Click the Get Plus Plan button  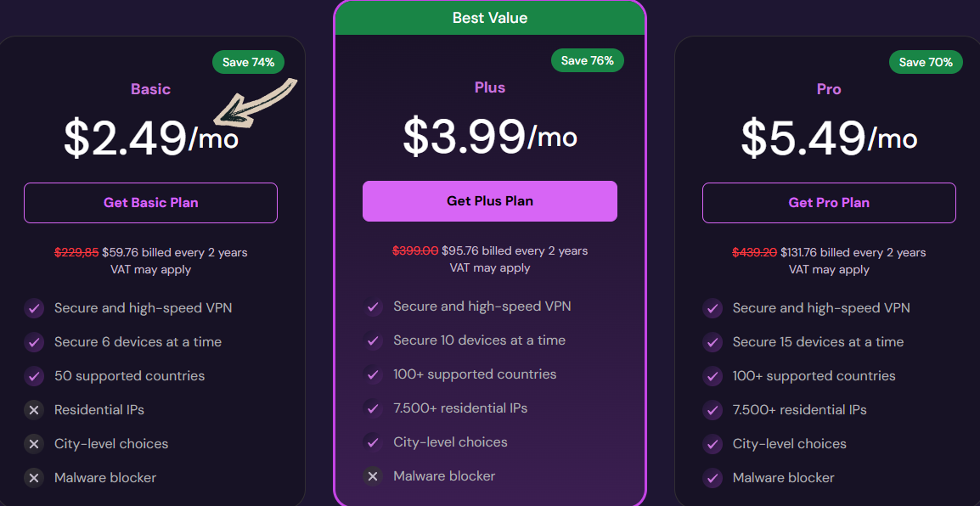(x=490, y=200)
